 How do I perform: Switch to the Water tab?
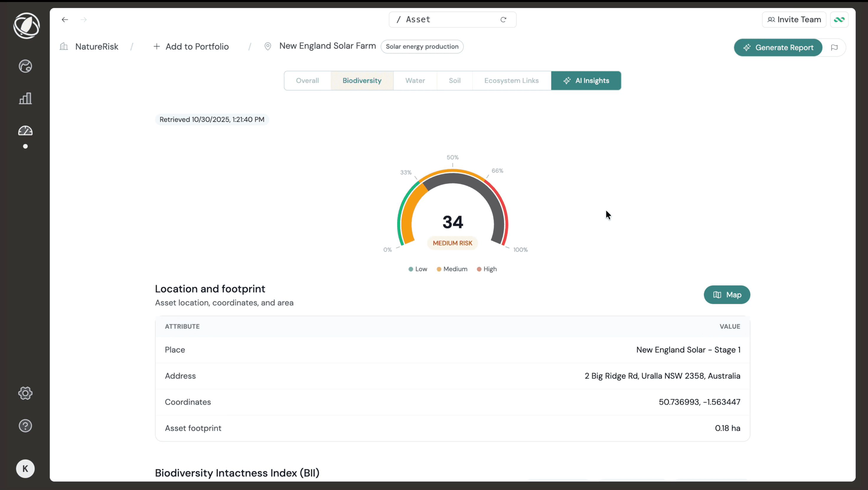tap(415, 81)
